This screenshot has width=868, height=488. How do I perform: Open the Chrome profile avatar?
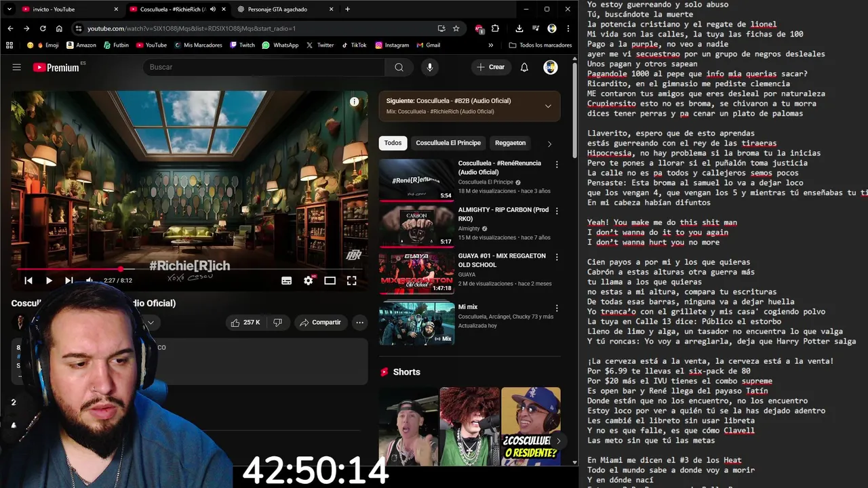point(552,28)
